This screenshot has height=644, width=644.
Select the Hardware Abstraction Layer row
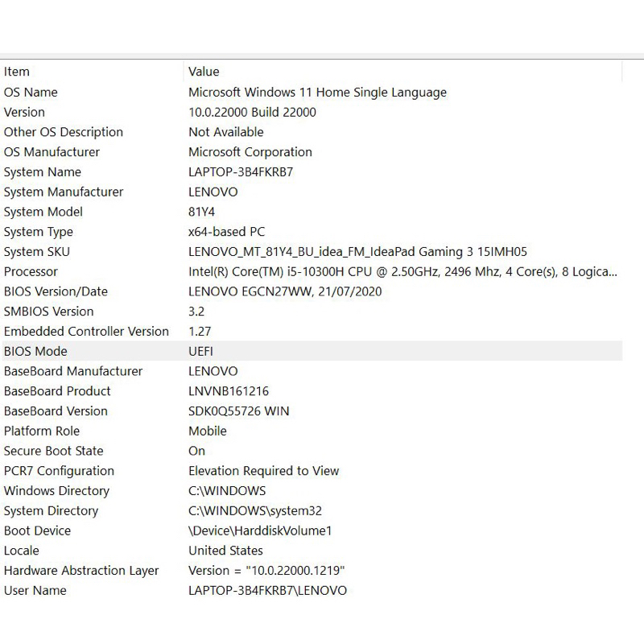click(x=81, y=570)
